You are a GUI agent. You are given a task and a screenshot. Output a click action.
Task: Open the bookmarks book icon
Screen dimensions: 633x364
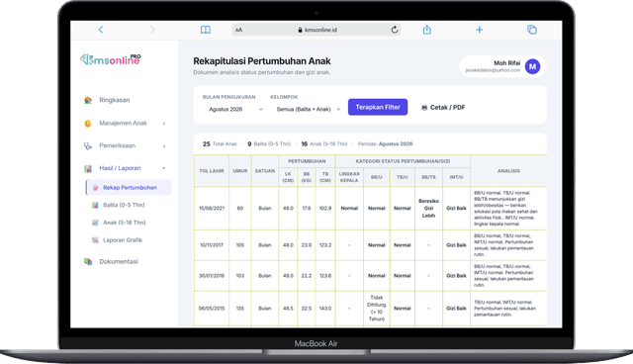(x=206, y=30)
